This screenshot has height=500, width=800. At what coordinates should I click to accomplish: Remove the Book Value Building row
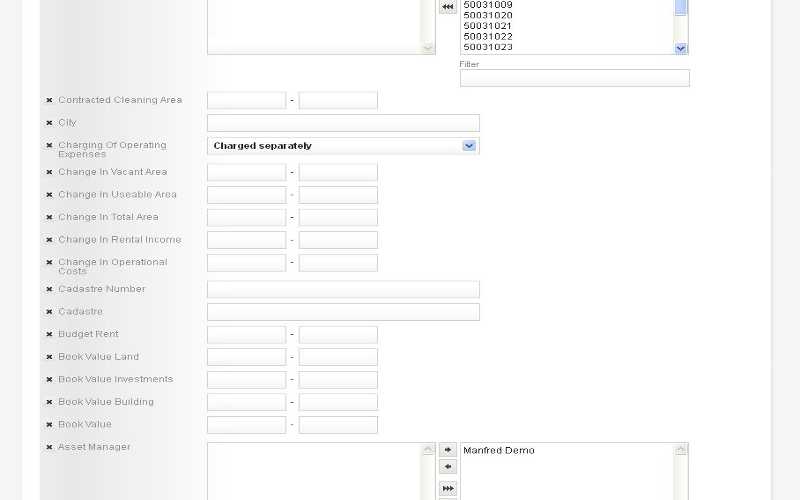pos(49,402)
